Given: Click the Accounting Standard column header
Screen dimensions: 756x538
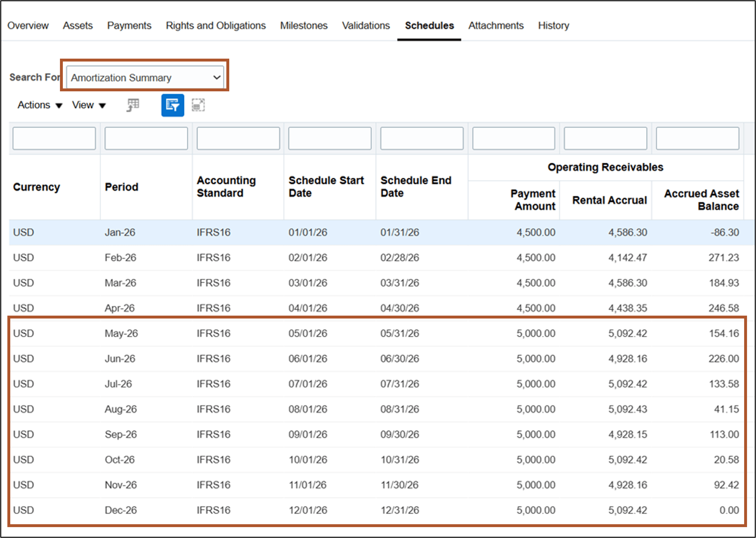Looking at the screenshot, I should tap(226, 187).
